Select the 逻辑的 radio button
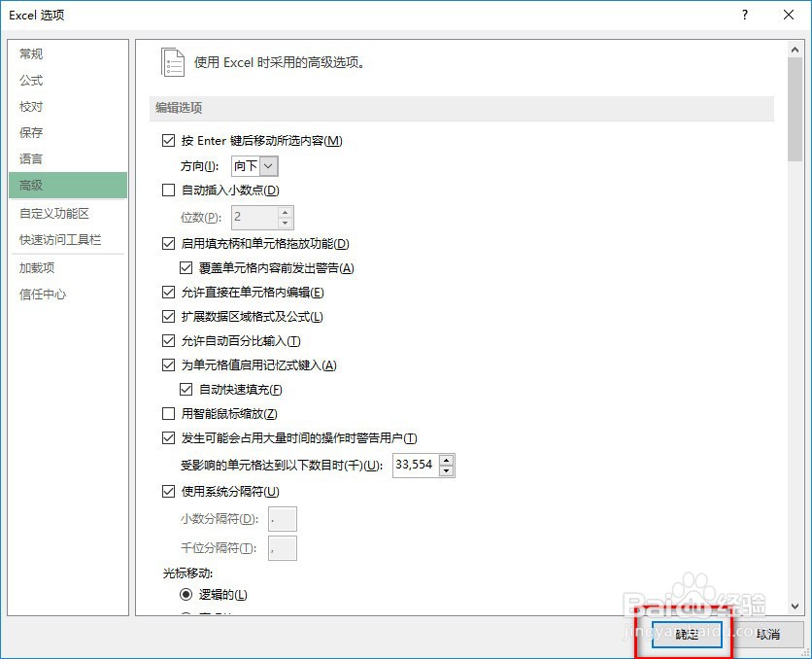 click(x=186, y=595)
